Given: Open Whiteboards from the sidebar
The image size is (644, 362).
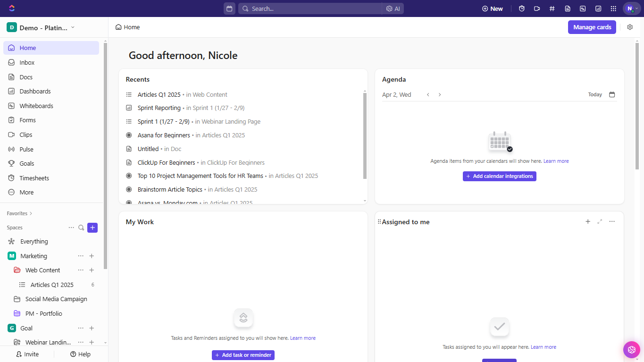Looking at the screenshot, I should [x=51, y=106].
